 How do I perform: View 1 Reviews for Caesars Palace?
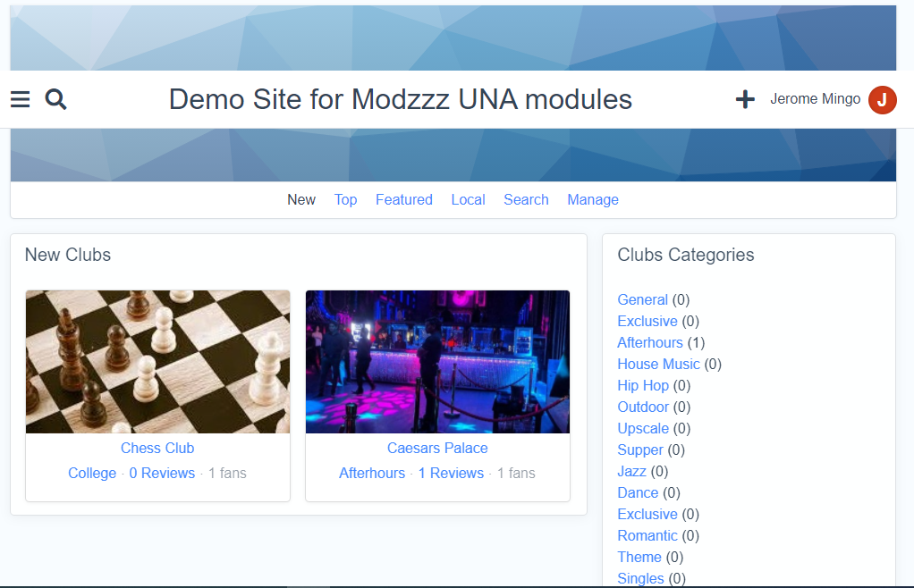pos(451,473)
